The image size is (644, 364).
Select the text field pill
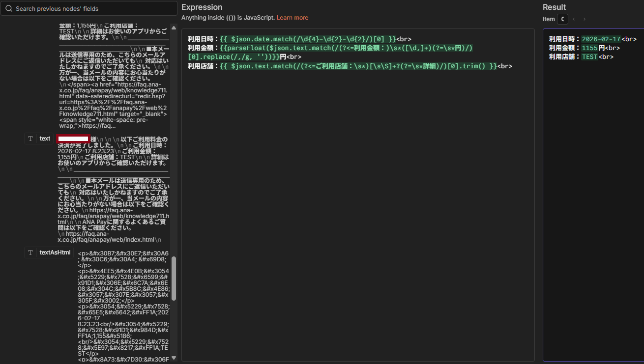pos(45,139)
